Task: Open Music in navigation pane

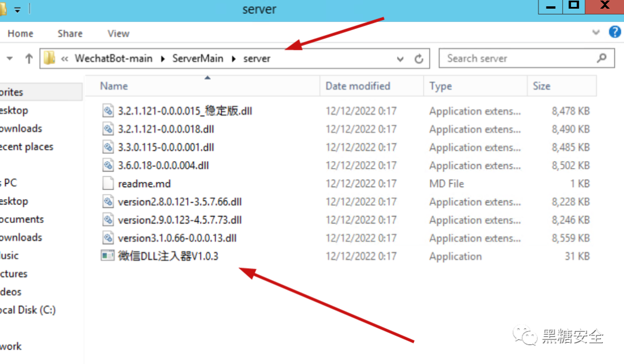Action: click(x=9, y=255)
